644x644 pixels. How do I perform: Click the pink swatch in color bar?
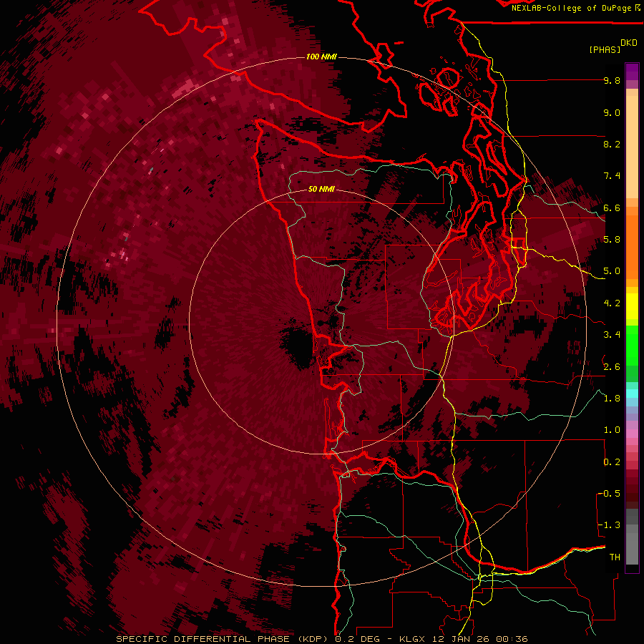[x=632, y=434]
